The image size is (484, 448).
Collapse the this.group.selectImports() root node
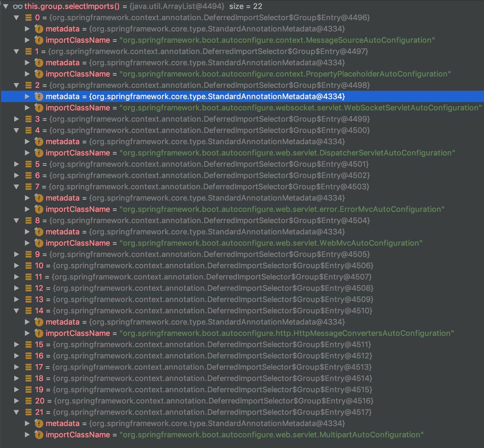[6, 6]
